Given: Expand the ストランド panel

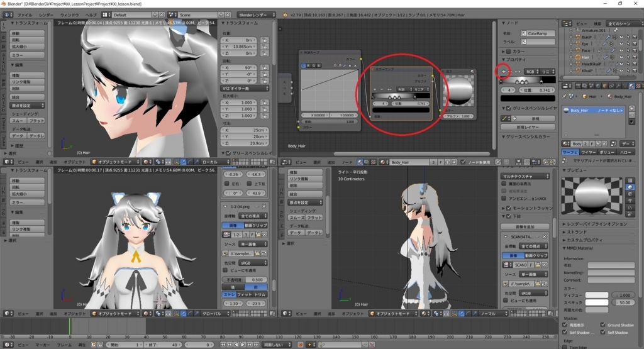Looking at the screenshot, I should click(x=577, y=232).
